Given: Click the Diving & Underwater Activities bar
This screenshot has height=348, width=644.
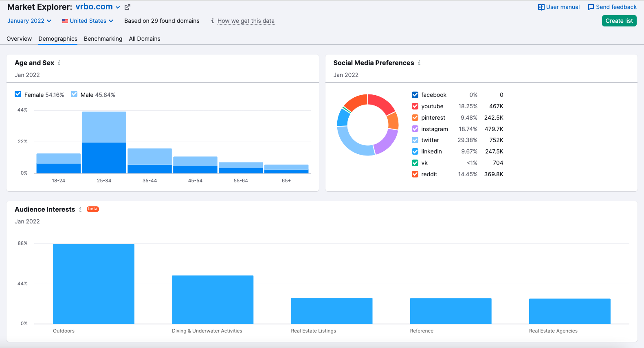Looking at the screenshot, I should [213, 300].
